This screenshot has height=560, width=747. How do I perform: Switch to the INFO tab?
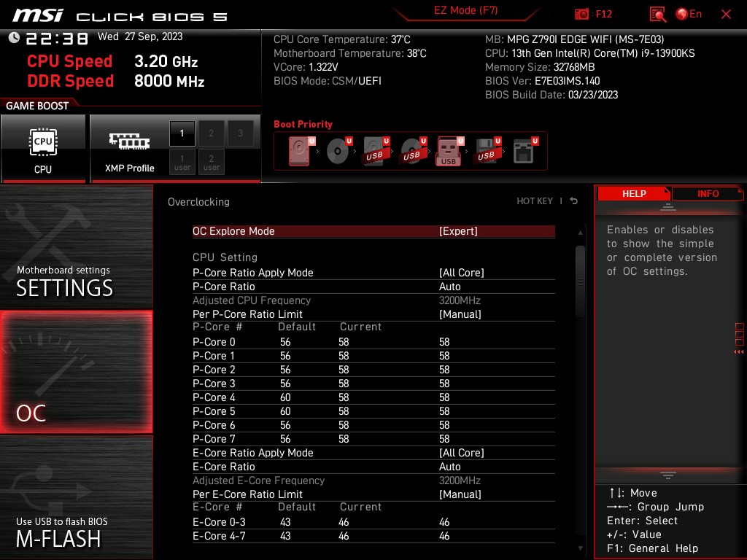click(708, 194)
